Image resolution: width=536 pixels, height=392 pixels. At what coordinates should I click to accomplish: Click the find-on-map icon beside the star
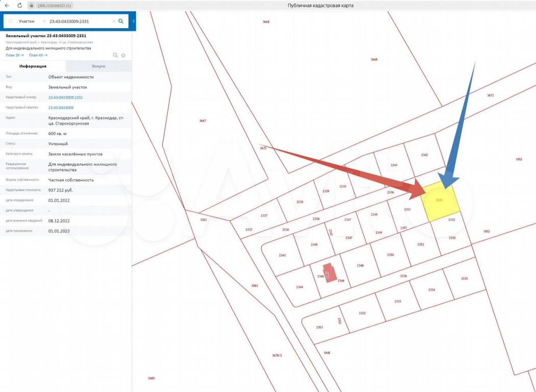pos(115,55)
